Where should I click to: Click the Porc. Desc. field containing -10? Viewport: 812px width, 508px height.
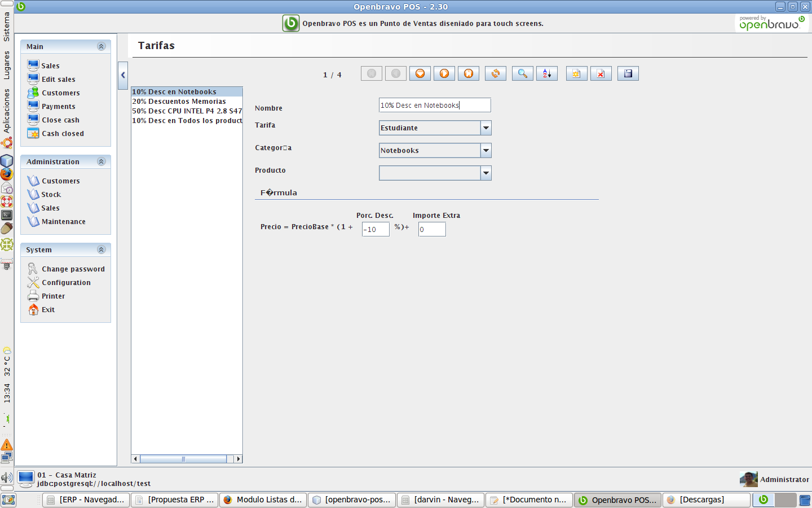point(376,229)
